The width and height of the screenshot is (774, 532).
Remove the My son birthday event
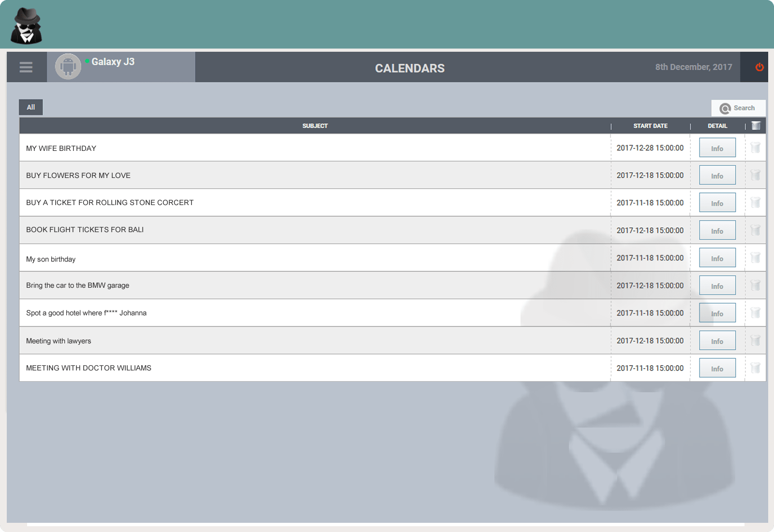[x=756, y=258]
